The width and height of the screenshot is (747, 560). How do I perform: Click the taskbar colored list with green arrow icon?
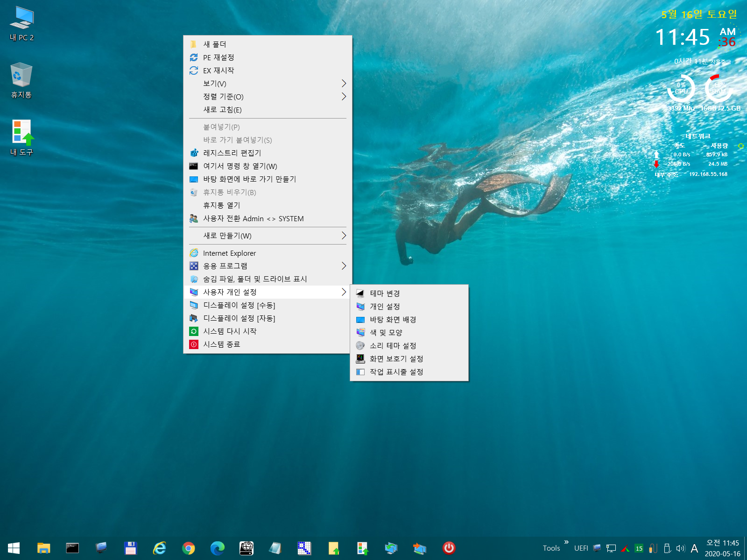coord(362,548)
